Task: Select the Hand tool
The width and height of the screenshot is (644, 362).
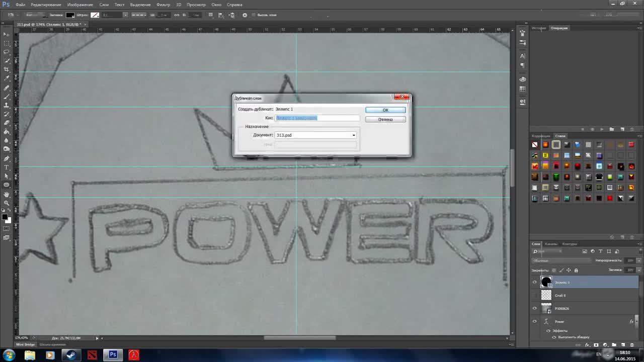Action: pyautogui.click(x=7, y=194)
